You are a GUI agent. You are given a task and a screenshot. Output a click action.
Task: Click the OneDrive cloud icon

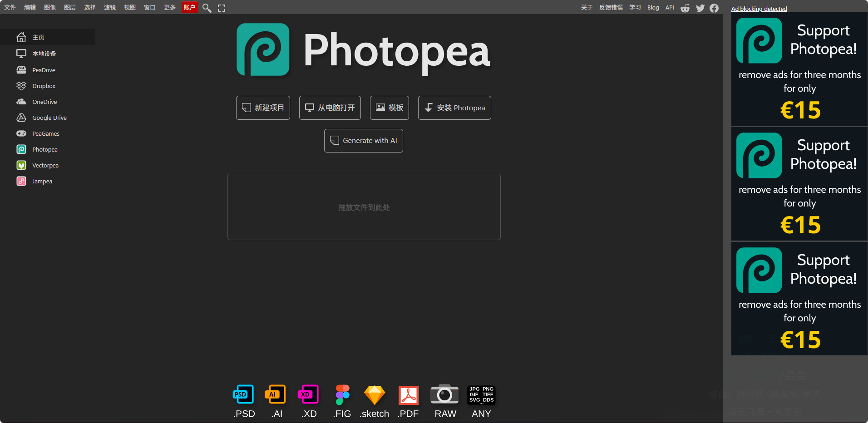click(x=21, y=102)
